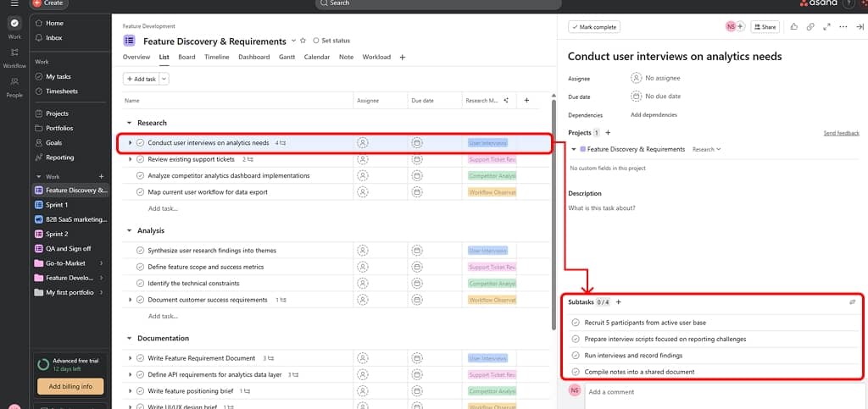Image resolution: width=868 pixels, height=409 pixels.
Task: Open the hamburger navigation menu
Action: (x=14, y=3)
